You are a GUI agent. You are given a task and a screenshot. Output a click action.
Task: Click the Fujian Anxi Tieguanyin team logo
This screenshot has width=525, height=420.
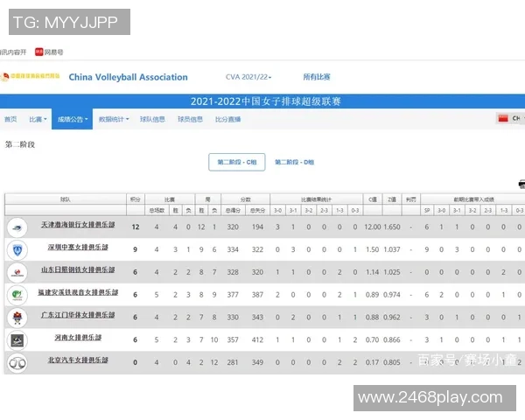tap(17, 295)
